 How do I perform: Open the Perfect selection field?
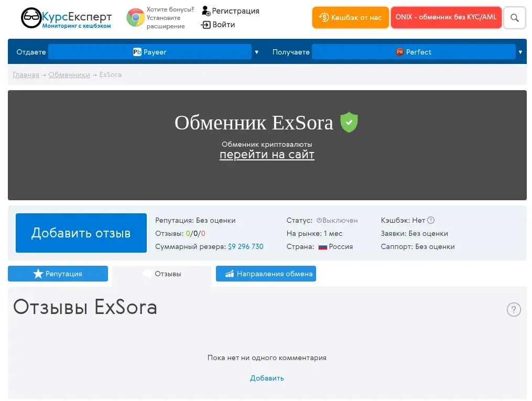[x=414, y=52]
